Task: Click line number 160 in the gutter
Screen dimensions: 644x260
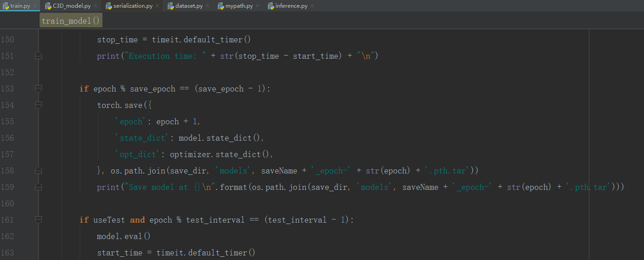Action: 7,204
